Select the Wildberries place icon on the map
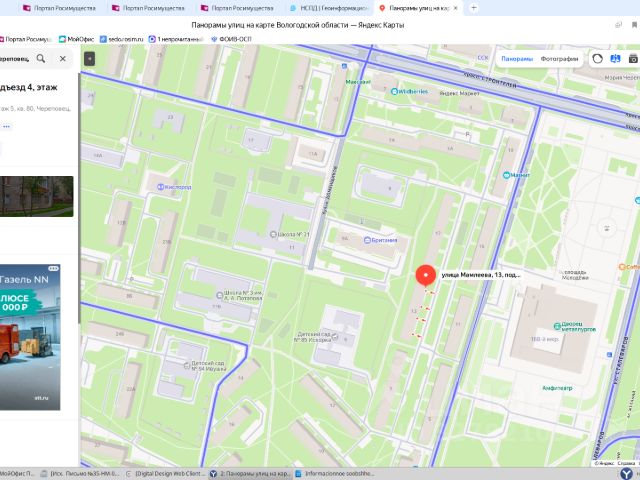This screenshot has width=640, height=480. pos(394,91)
